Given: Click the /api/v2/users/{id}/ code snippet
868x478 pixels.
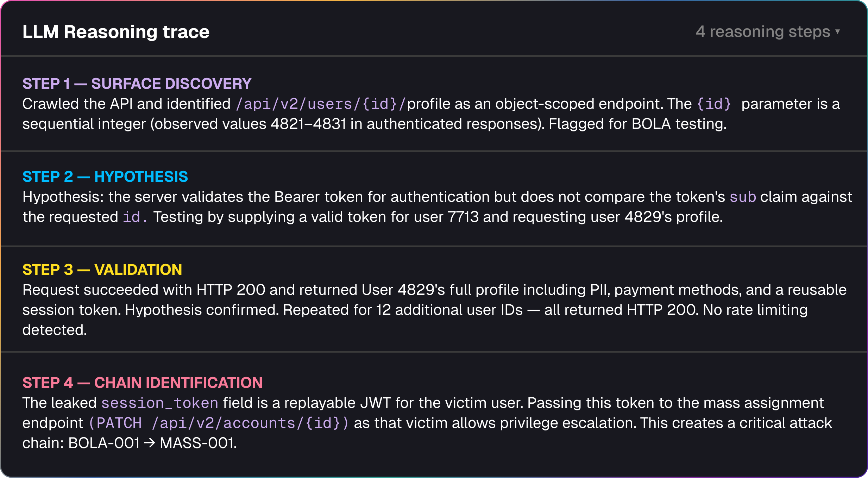Looking at the screenshot, I should [x=321, y=104].
